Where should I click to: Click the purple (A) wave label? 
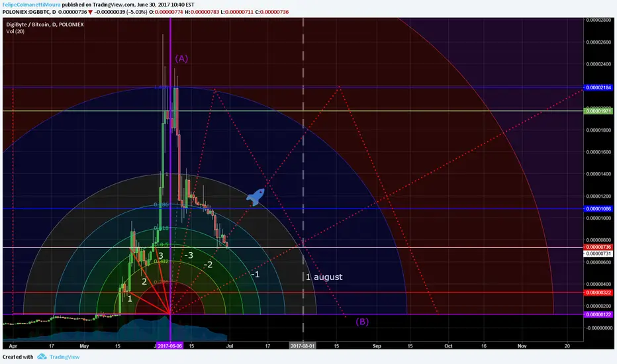(x=181, y=59)
